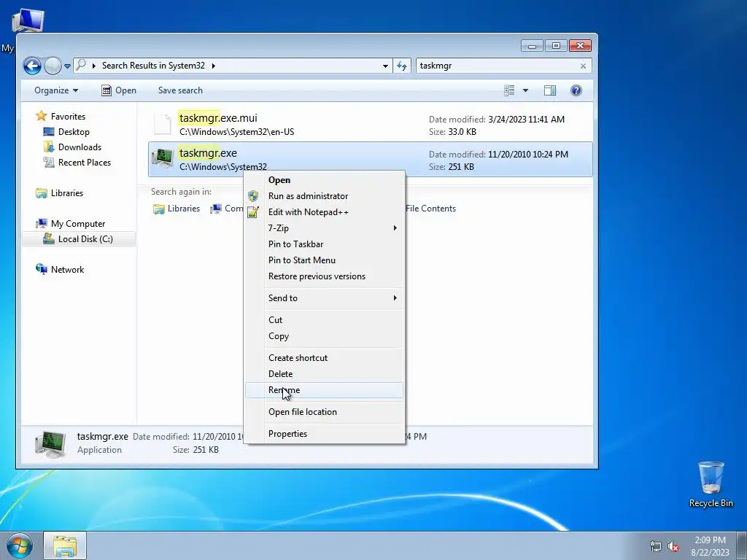Viewport: 747px width, 560px height.
Task: Expand the view options dropdown arrow
Action: 525,90
